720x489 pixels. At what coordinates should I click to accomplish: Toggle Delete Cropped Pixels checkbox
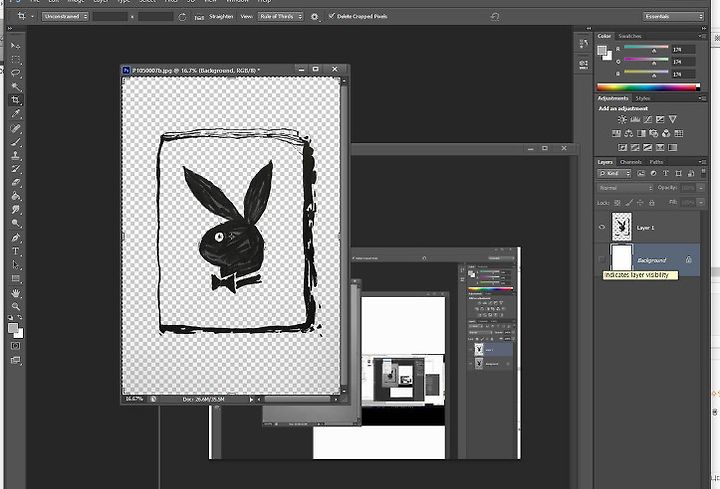pos(332,16)
